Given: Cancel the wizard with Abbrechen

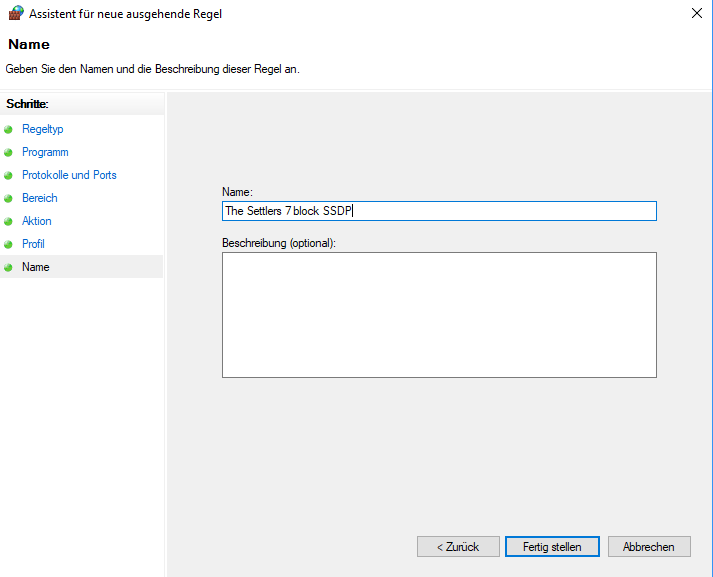Looking at the screenshot, I should [x=648, y=547].
